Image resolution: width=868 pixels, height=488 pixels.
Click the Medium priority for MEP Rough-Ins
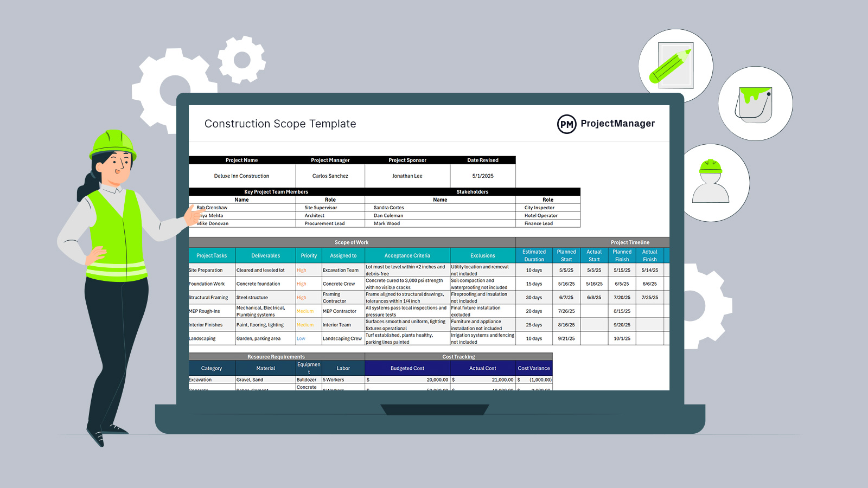coord(305,311)
